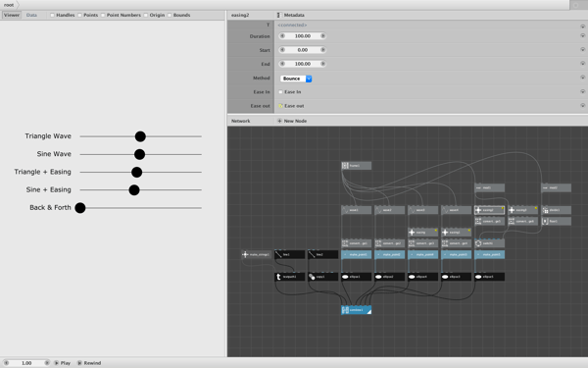Open the Method dropdown showing Bounce
Screen dimensions: 588x368
coord(296,79)
